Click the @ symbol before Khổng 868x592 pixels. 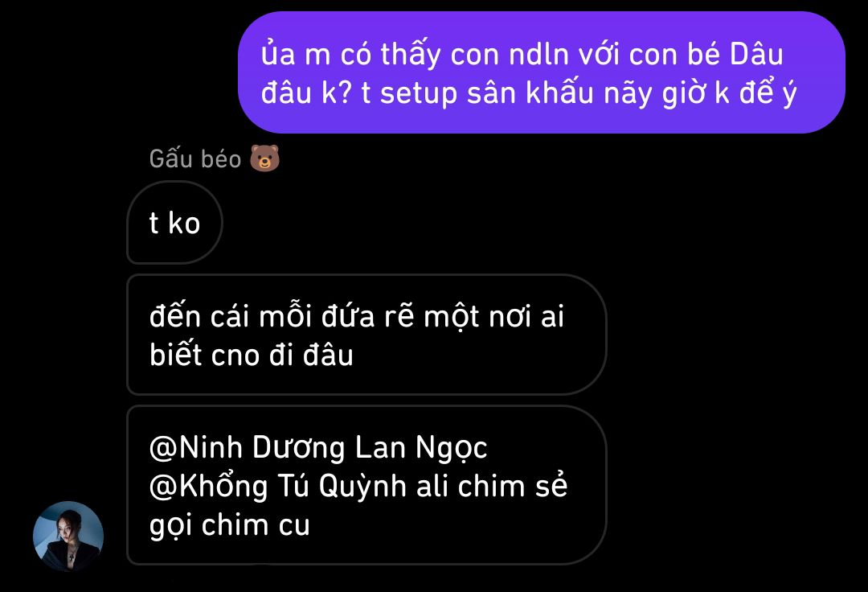point(163,487)
